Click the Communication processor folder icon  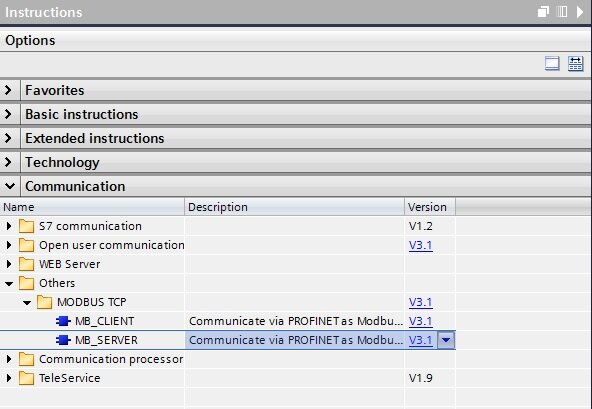26,359
